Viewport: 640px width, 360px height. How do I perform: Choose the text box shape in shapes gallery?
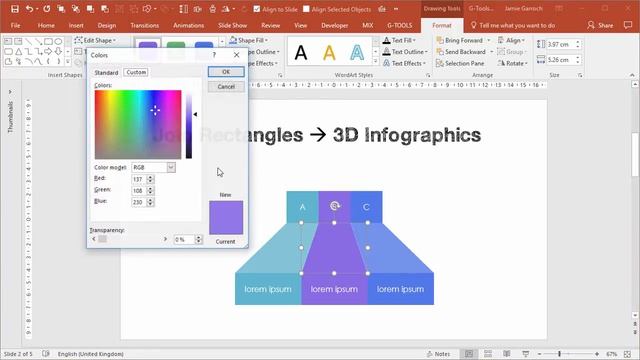click(8, 42)
